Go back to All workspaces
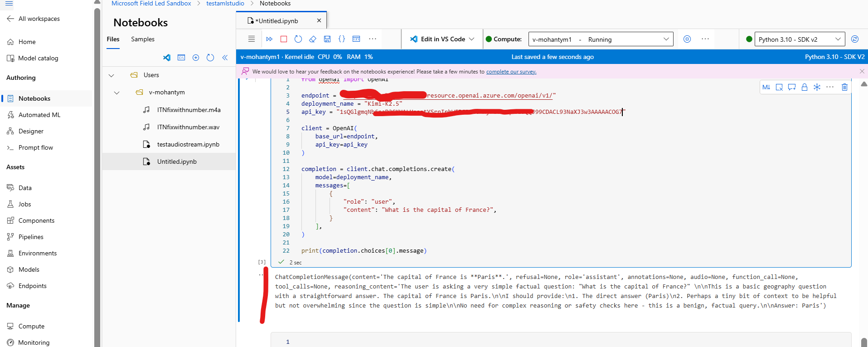868x347 pixels. [x=33, y=19]
